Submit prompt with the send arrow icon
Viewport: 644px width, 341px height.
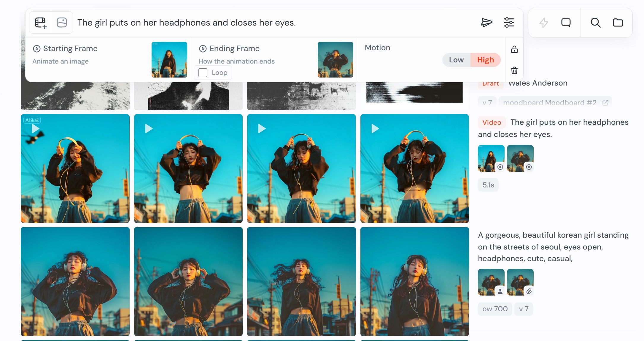(x=486, y=23)
